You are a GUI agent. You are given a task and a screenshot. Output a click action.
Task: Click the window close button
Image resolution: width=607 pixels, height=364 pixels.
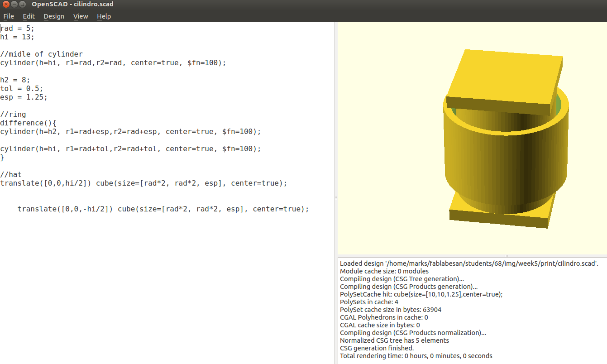pos(6,4)
